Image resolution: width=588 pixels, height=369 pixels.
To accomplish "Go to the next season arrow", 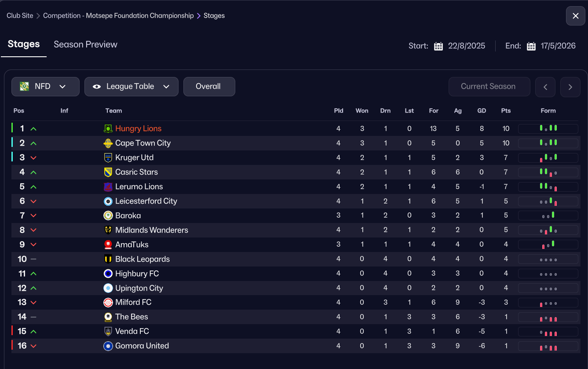I will [570, 87].
